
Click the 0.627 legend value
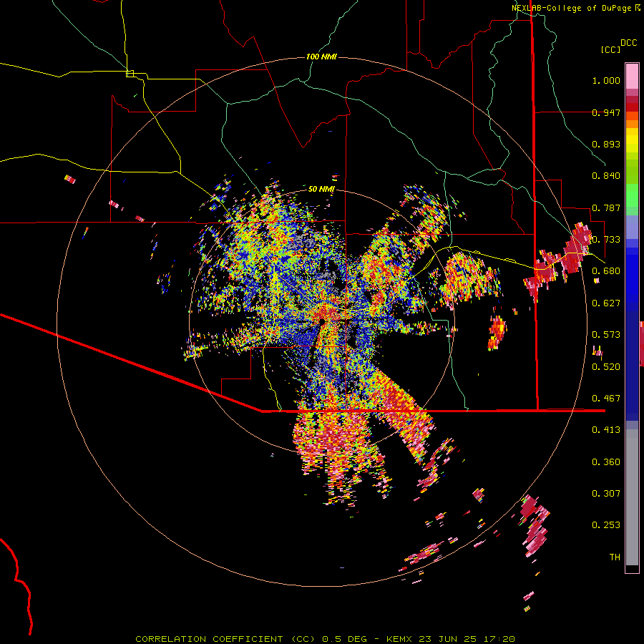tap(606, 303)
